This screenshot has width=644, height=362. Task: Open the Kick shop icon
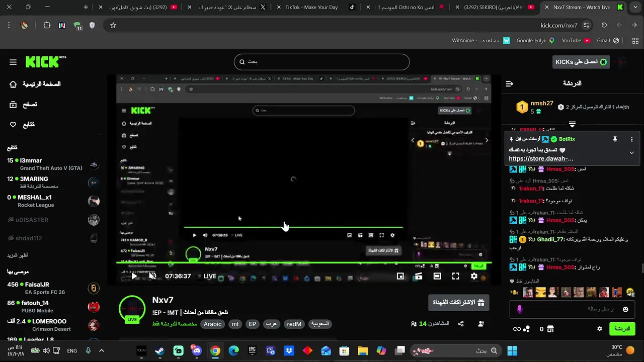pyautogui.click(x=550, y=329)
